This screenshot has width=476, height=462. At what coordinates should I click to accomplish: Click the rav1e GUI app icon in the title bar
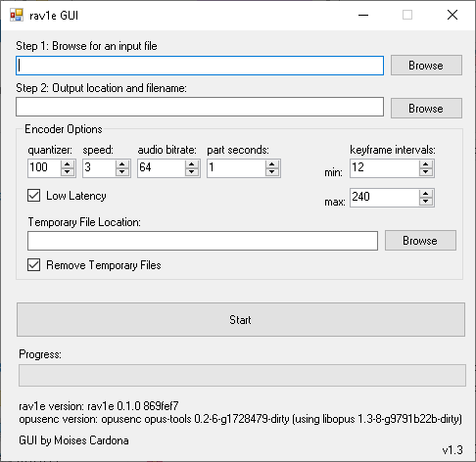pyautogui.click(x=17, y=15)
